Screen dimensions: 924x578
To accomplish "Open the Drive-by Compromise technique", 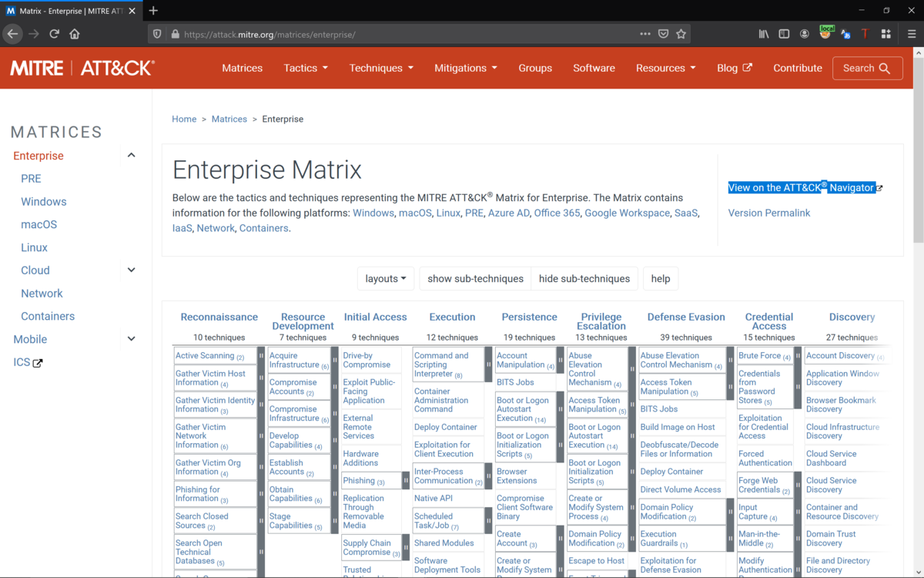I will [367, 361].
